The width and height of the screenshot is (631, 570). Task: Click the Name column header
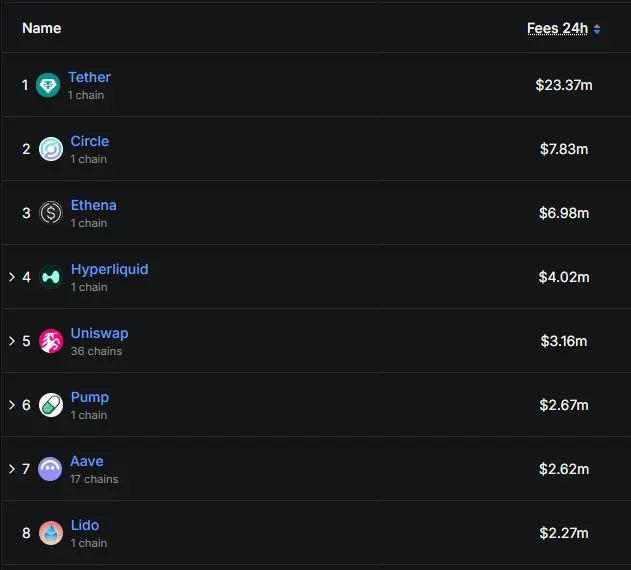click(x=41, y=28)
